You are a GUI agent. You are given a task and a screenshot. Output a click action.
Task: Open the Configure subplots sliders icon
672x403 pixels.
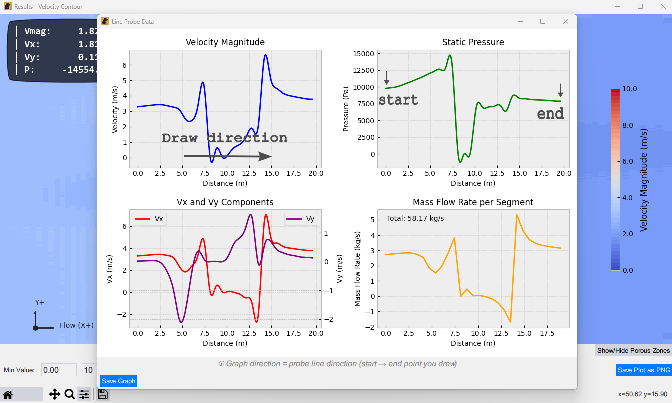pyautogui.click(x=84, y=395)
